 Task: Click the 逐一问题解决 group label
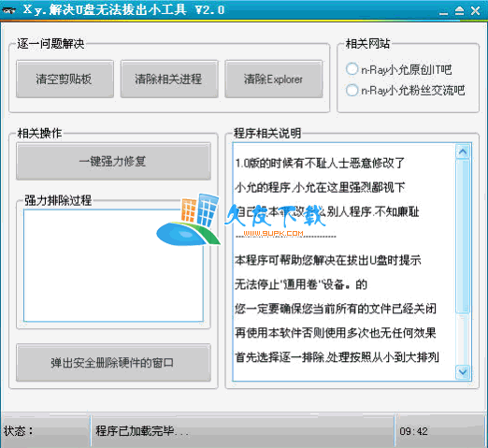coord(50,44)
